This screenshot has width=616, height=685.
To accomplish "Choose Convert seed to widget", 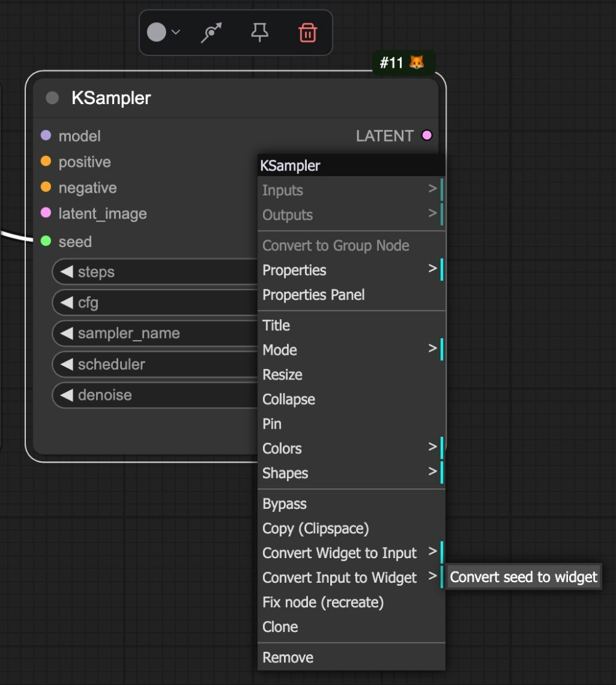I will point(523,577).
